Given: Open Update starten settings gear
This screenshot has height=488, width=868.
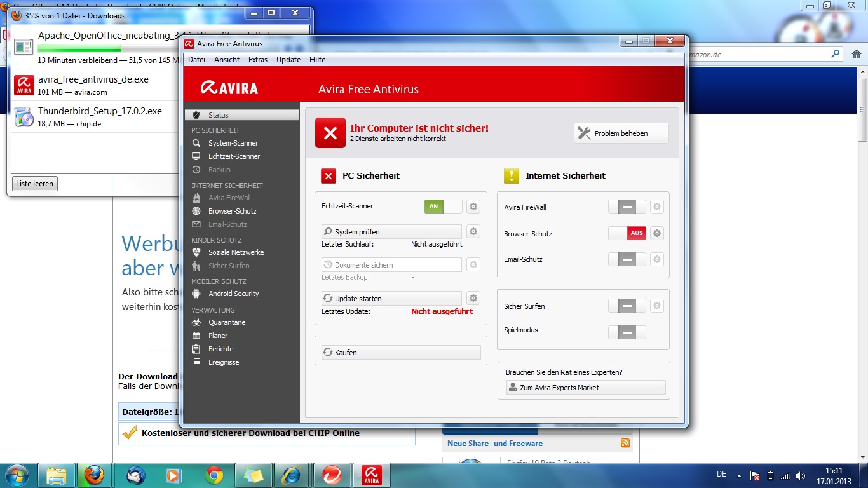Looking at the screenshot, I should (x=473, y=298).
